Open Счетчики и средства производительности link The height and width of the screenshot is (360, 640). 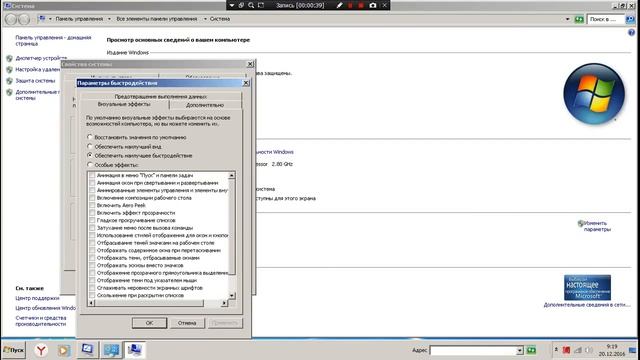pyautogui.click(x=40, y=321)
